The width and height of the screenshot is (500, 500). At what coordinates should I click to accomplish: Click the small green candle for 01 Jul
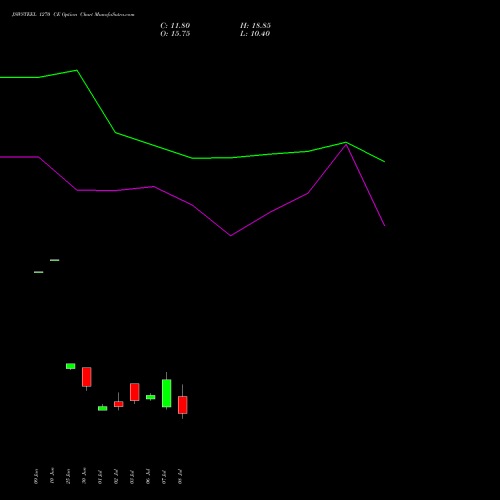pyautogui.click(x=103, y=408)
